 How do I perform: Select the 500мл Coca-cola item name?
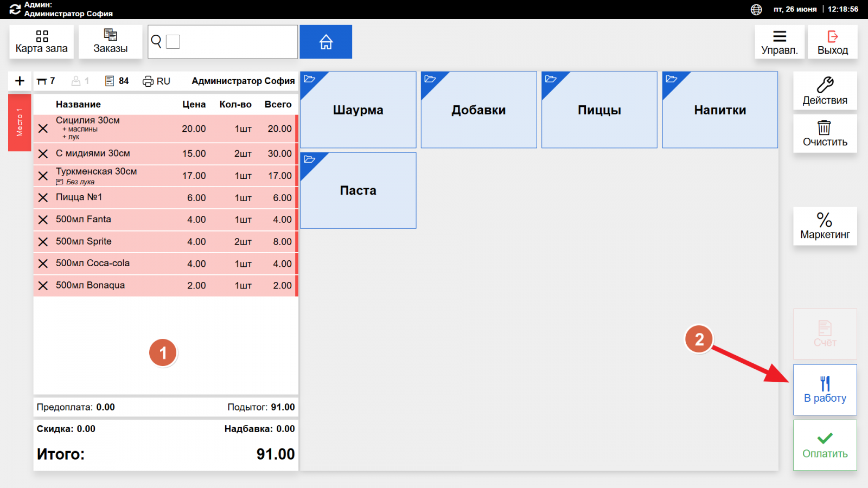(93, 263)
